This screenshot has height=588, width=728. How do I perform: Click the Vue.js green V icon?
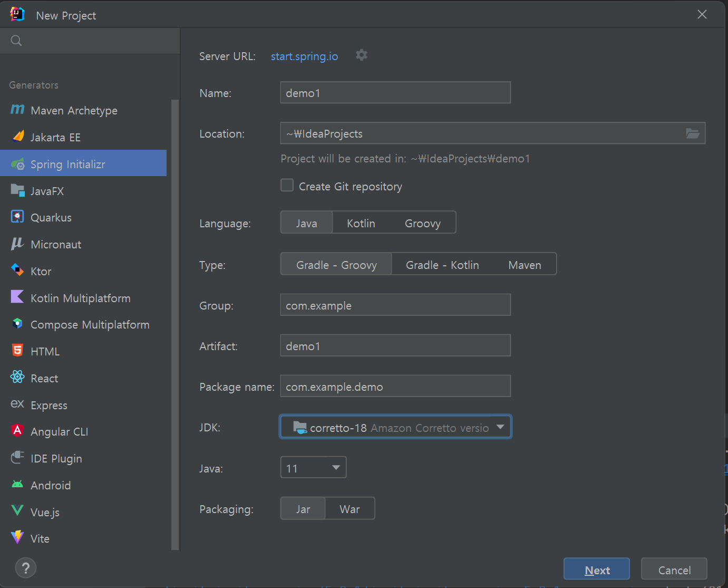point(17,510)
